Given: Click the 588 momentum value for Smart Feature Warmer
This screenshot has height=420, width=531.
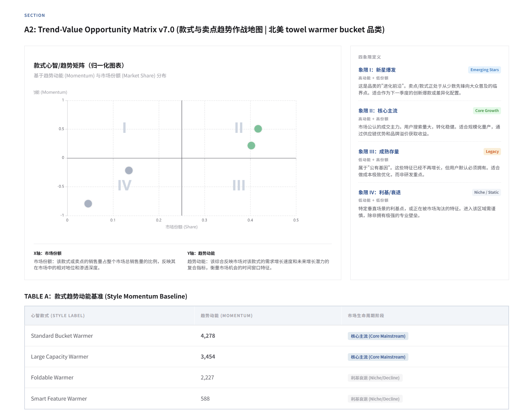Looking at the screenshot, I should tap(205, 399).
